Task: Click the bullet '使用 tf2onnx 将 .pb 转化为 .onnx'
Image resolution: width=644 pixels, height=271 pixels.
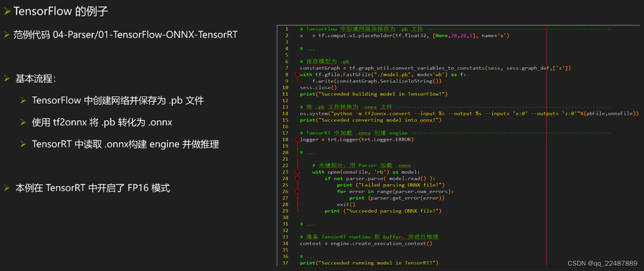Action: click(x=102, y=122)
